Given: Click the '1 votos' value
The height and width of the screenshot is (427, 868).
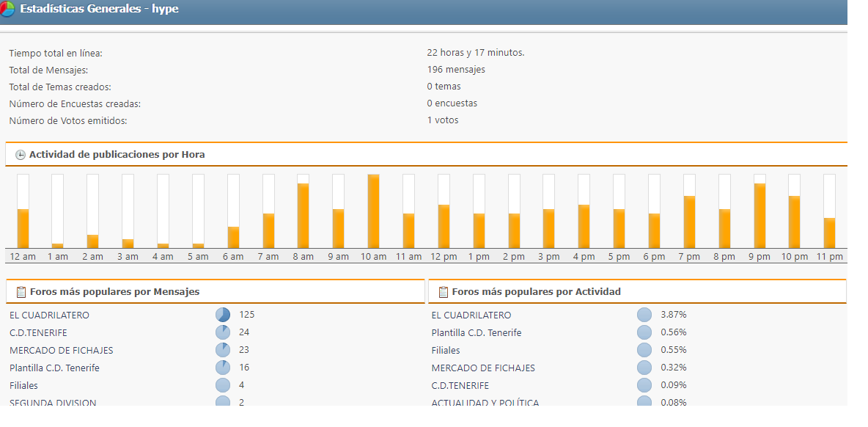Looking at the screenshot, I should tap(442, 120).
